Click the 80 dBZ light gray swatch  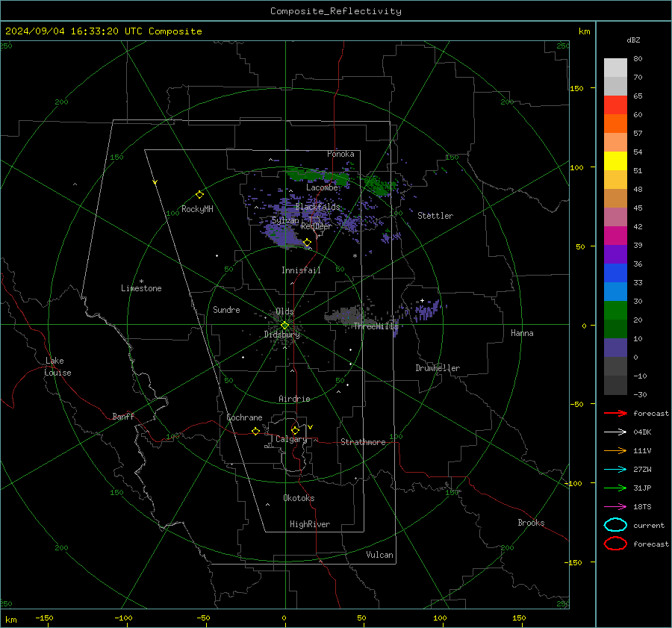[x=615, y=67]
